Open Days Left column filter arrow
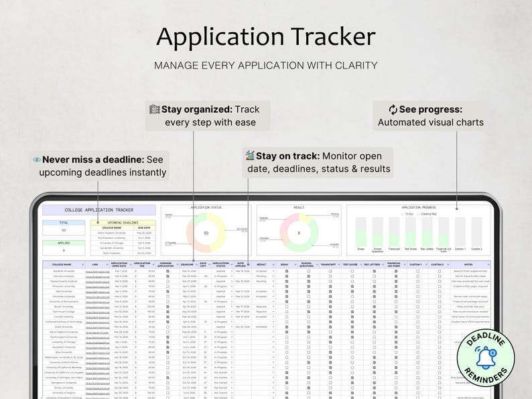 pyautogui.click(x=209, y=264)
